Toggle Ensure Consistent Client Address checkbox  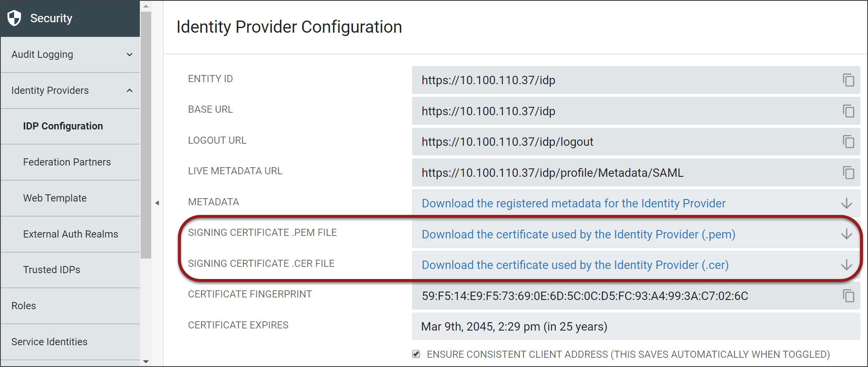click(416, 354)
